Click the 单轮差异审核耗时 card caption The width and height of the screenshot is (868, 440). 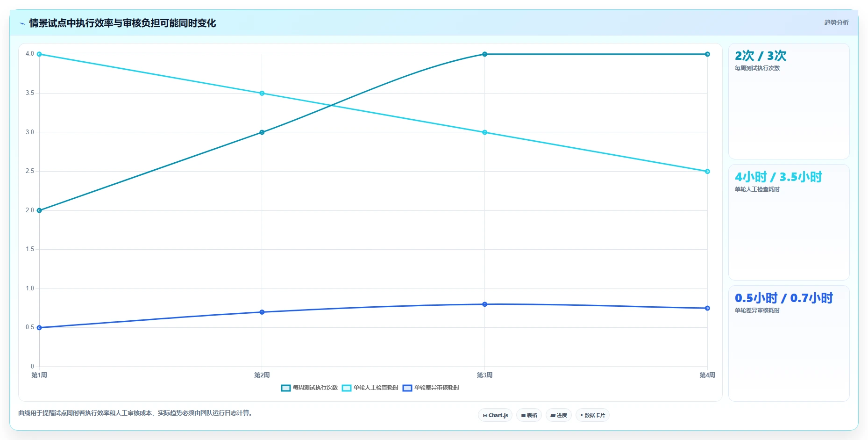757,310
